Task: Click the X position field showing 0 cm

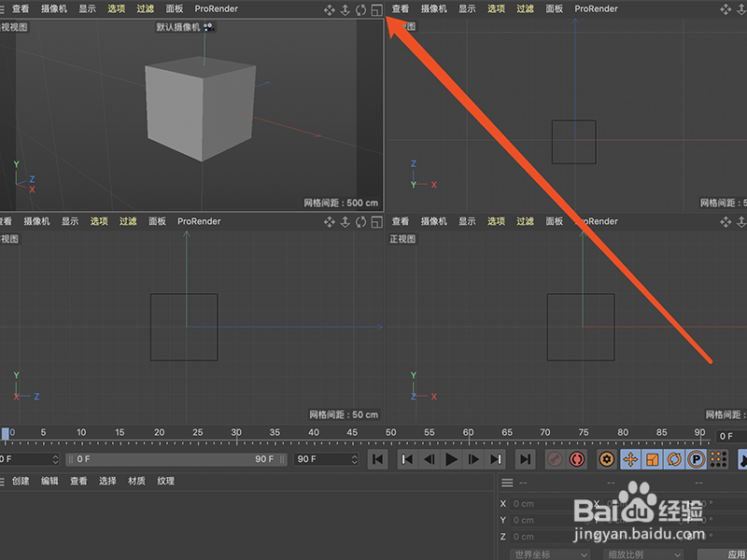Action: coord(549,504)
